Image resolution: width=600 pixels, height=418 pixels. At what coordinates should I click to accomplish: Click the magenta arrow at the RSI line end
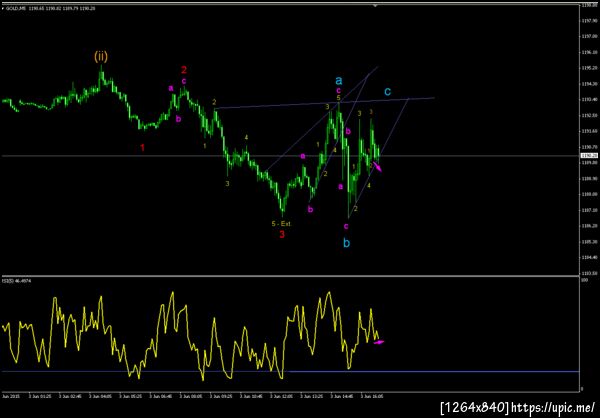click(x=379, y=342)
